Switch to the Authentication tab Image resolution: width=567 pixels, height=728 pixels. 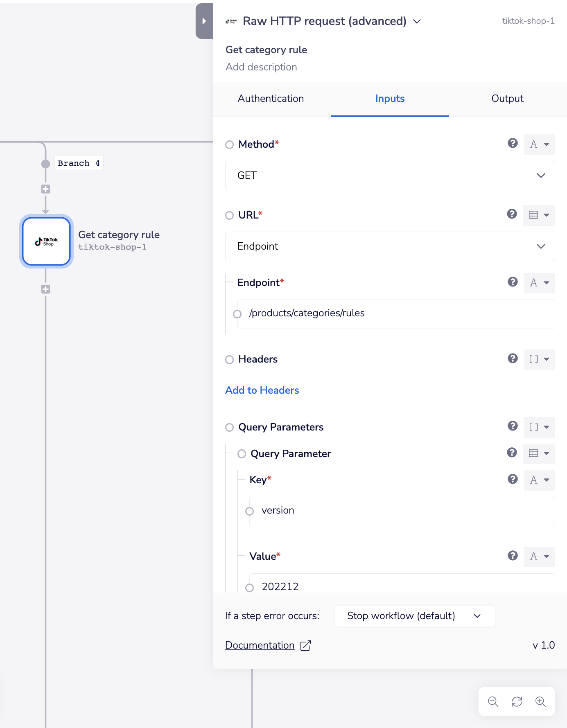coord(271,99)
